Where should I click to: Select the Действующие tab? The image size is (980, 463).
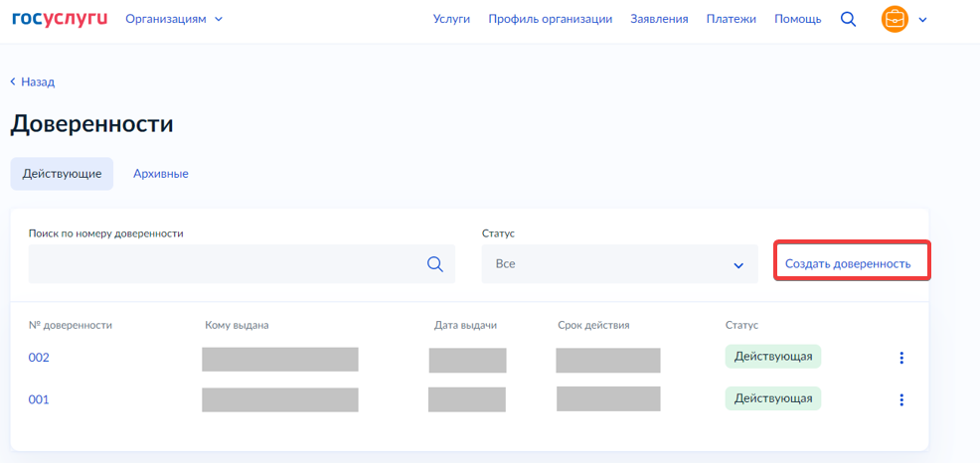point(62,174)
